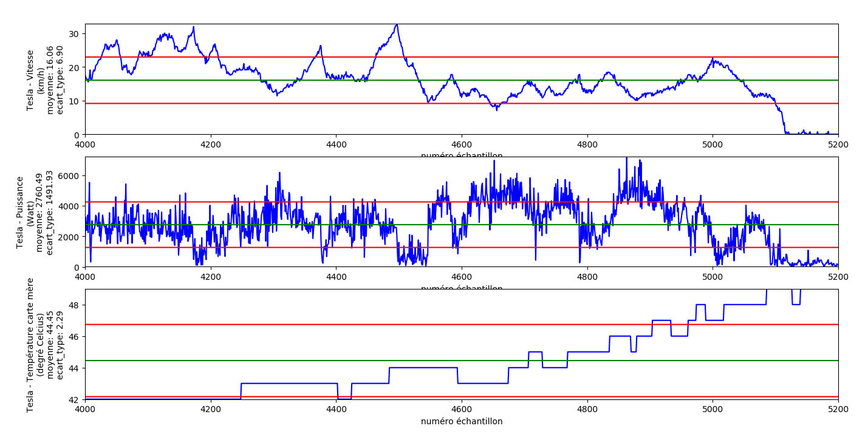
Task: Click the 4000 x-tick under the temperature plot
Action: (x=85, y=410)
